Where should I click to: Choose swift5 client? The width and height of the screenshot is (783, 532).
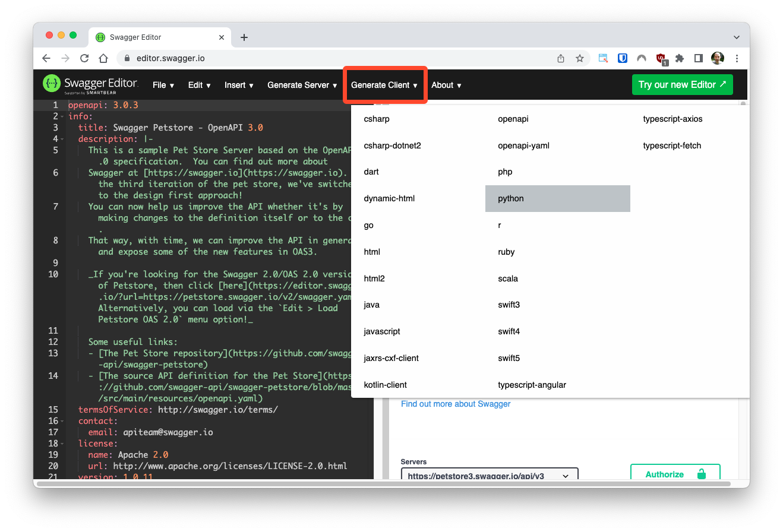pyautogui.click(x=558, y=358)
